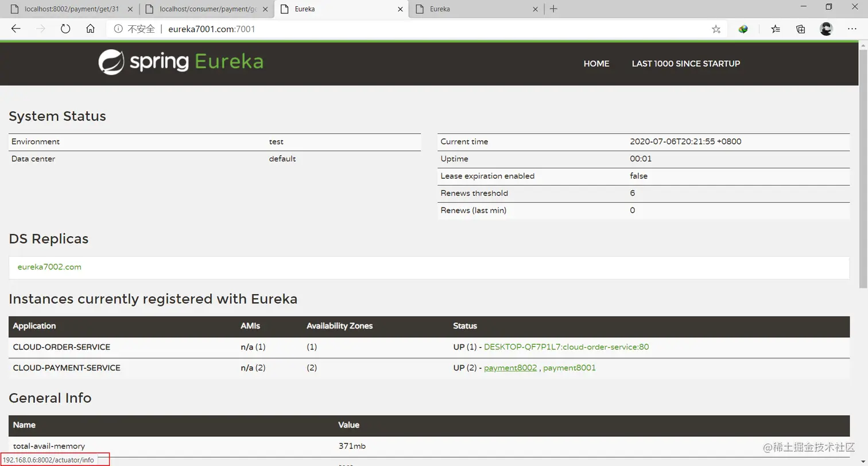Switch to the last Eureka tab

[476, 9]
